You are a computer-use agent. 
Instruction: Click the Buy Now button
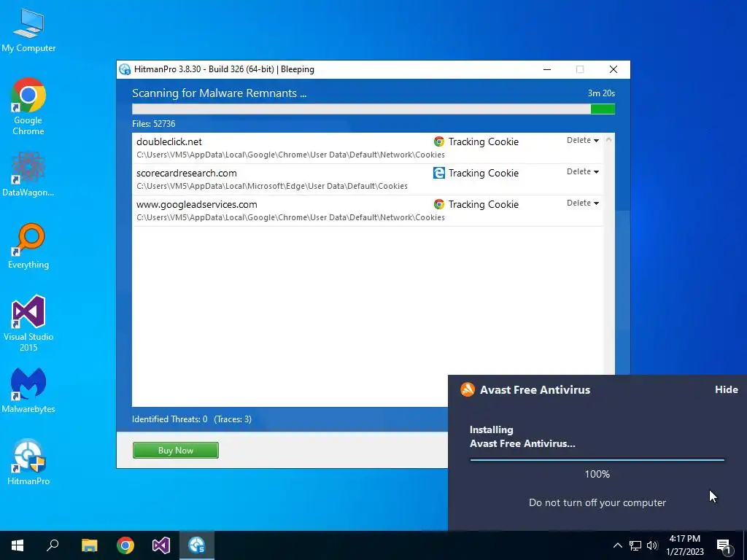coord(176,451)
